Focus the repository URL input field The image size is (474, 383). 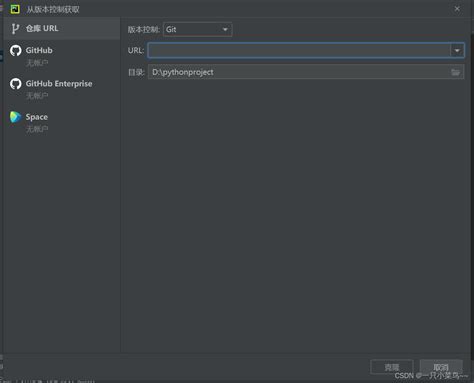[x=299, y=51]
